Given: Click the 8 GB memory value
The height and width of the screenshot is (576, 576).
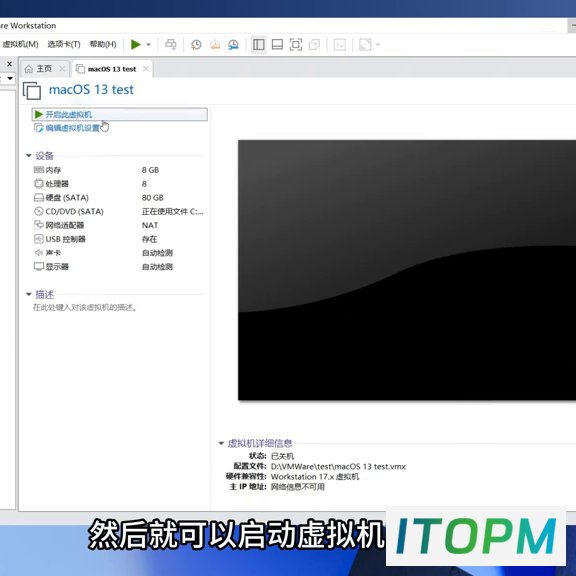Looking at the screenshot, I should point(150,170).
